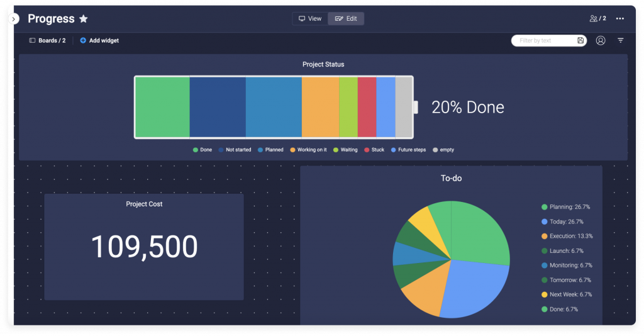
Task: Switch to View mode
Action: pyautogui.click(x=310, y=19)
